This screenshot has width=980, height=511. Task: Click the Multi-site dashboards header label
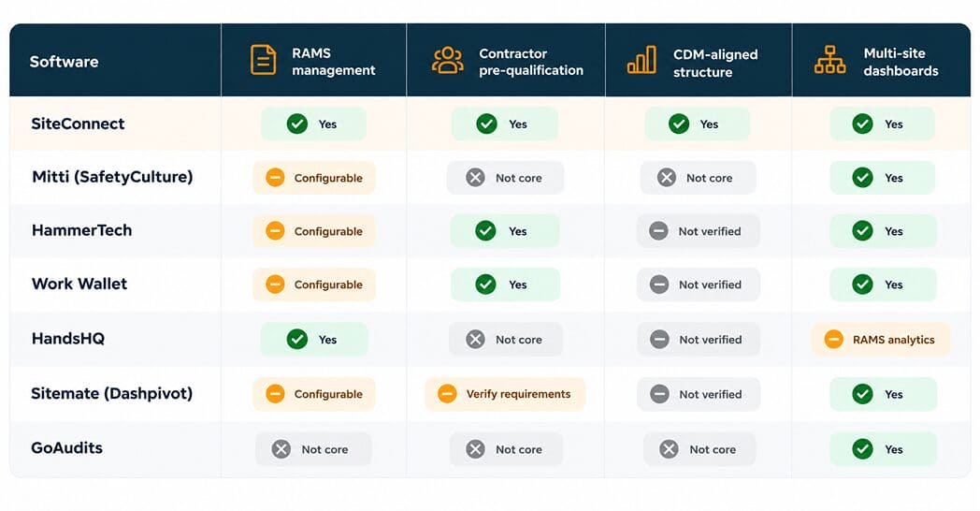point(901,61)
